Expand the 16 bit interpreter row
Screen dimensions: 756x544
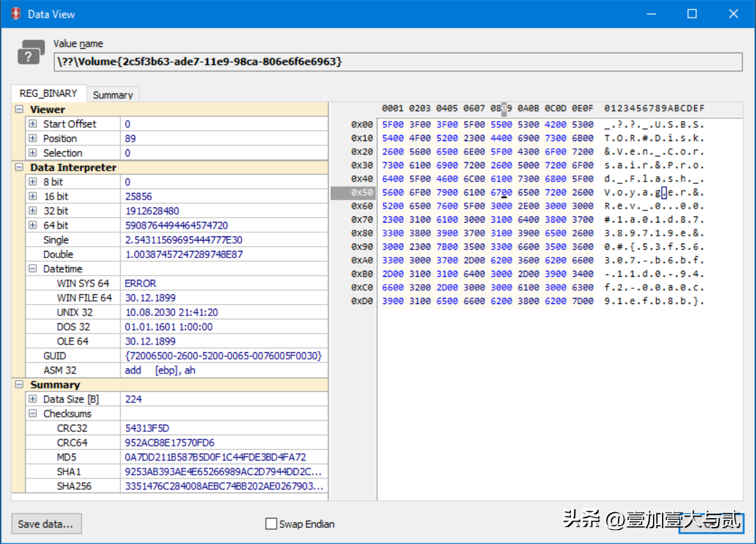33,196
